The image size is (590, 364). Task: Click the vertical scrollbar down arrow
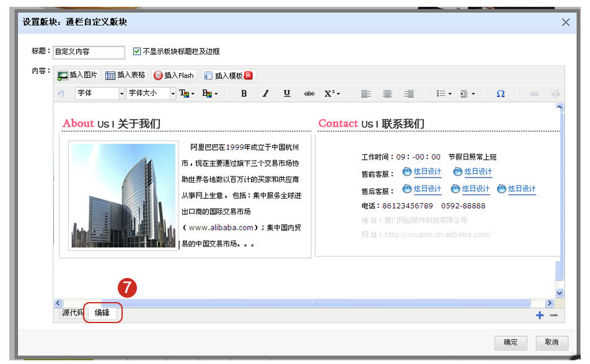[x=560, y=293]
